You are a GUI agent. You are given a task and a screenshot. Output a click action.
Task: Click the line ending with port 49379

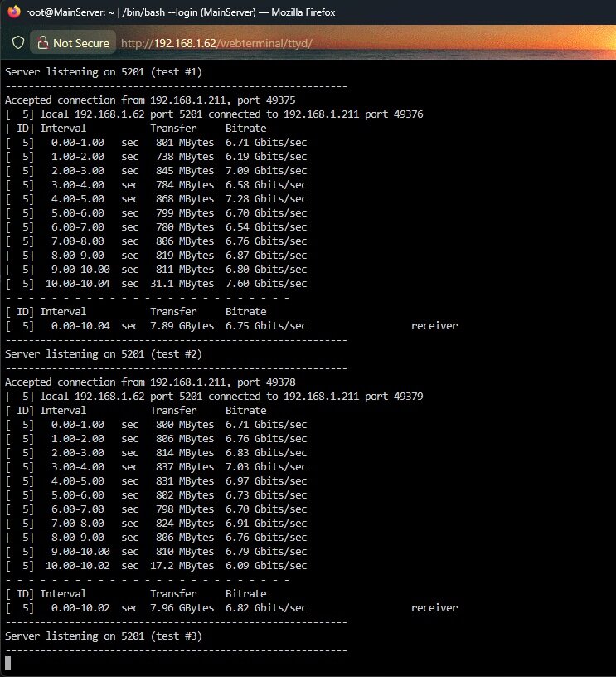point(214,397)
